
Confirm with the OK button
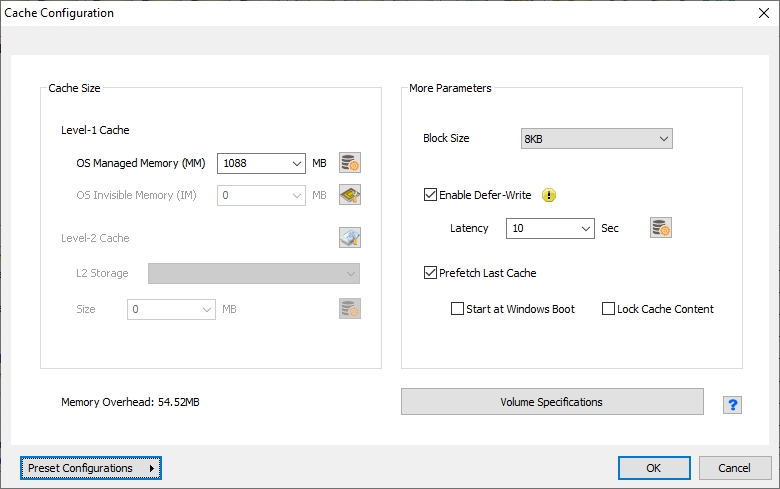click(x=654, y=468)
